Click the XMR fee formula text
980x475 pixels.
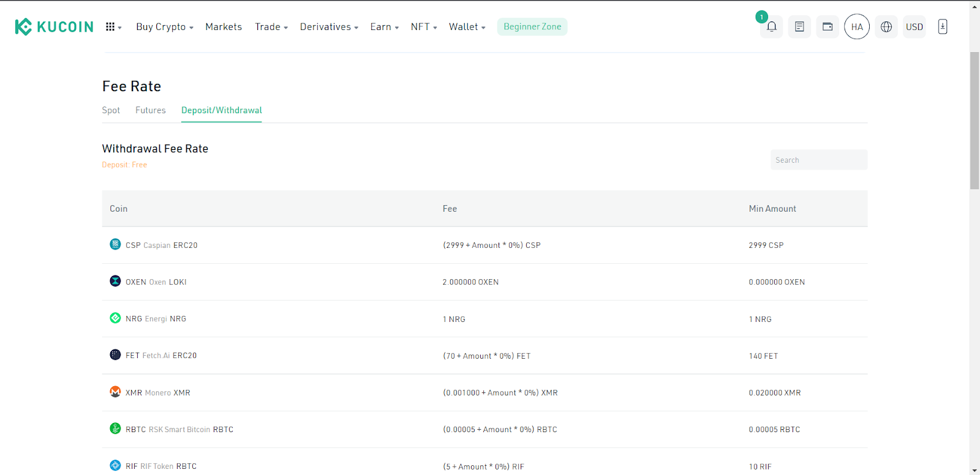[500, 393]
